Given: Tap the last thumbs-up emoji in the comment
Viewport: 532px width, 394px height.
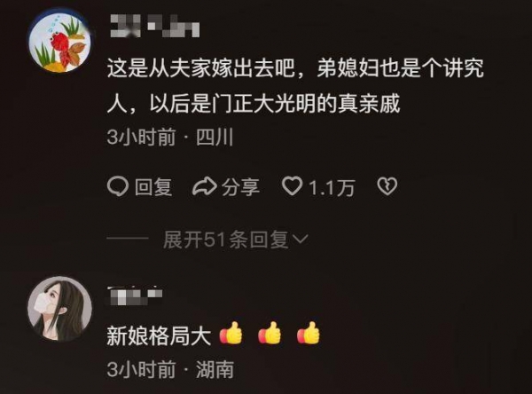Looking at the screenshot, I should tap(309, 333).
